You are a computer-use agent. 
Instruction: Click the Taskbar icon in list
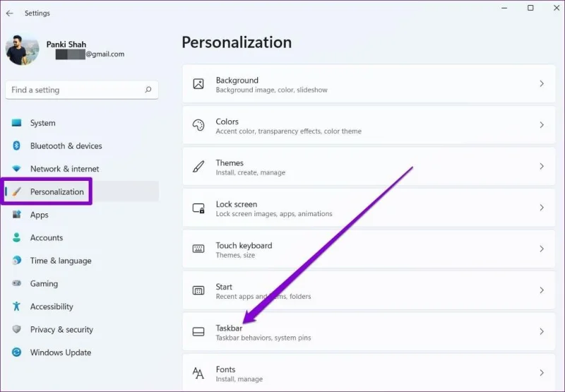[198, 332]
